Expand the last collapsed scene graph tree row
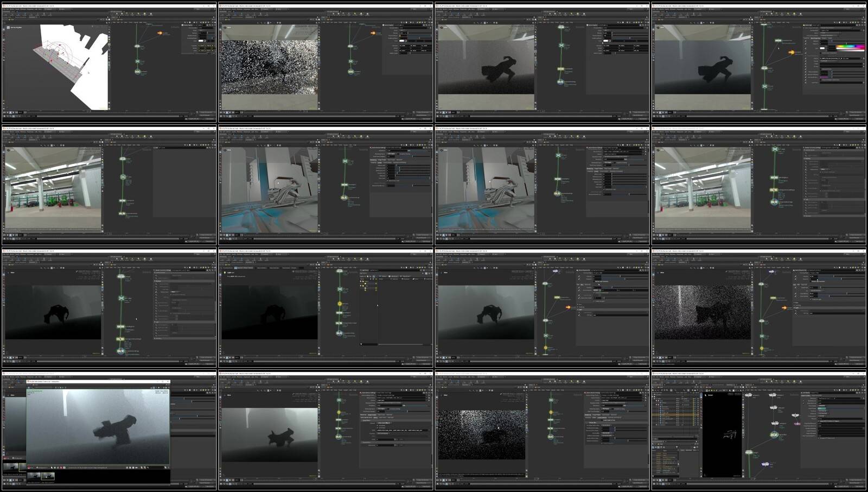Screen dimensions: 868x492 pos(657,424)
